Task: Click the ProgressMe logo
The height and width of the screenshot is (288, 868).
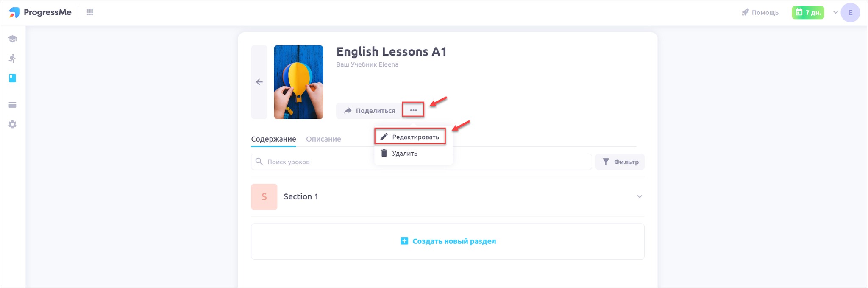Action: [x=40, y=12]
